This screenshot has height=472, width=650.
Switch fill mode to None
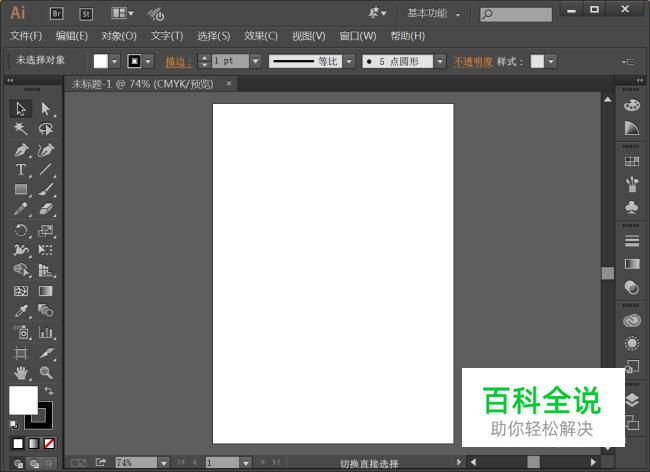(49, 443)
